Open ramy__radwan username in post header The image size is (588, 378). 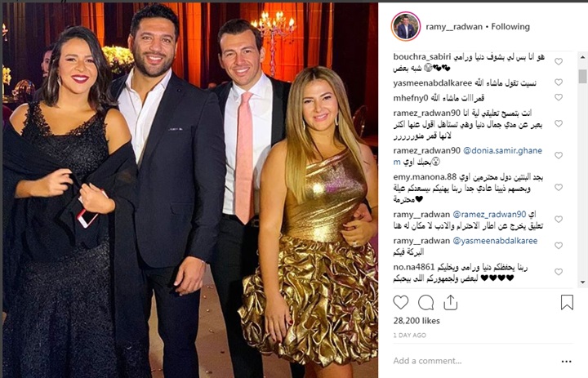pyautogui.click(x=454, y=27)
